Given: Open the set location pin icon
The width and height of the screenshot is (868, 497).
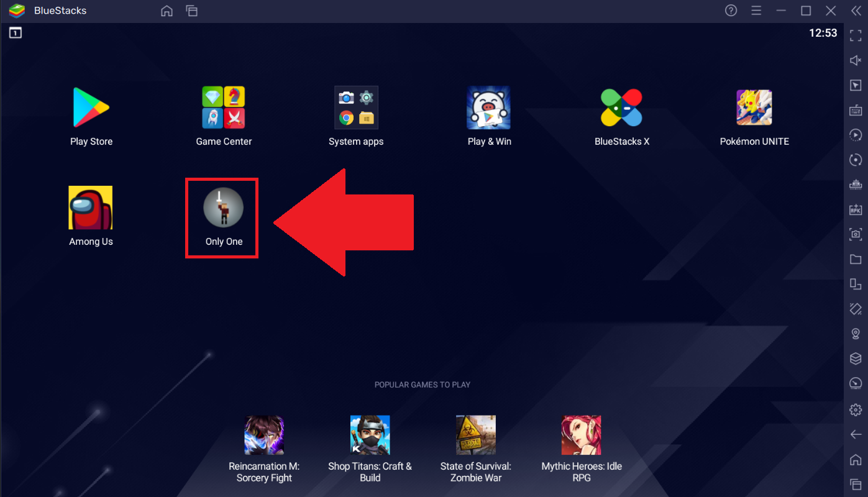Looking at the screenshot, I should [x=856, y=334].
